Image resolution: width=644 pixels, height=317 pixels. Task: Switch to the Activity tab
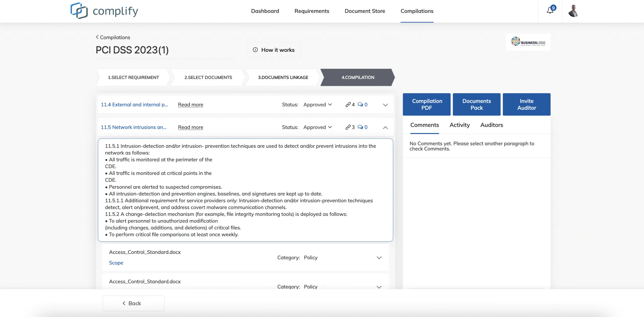(x=459, y=125)
